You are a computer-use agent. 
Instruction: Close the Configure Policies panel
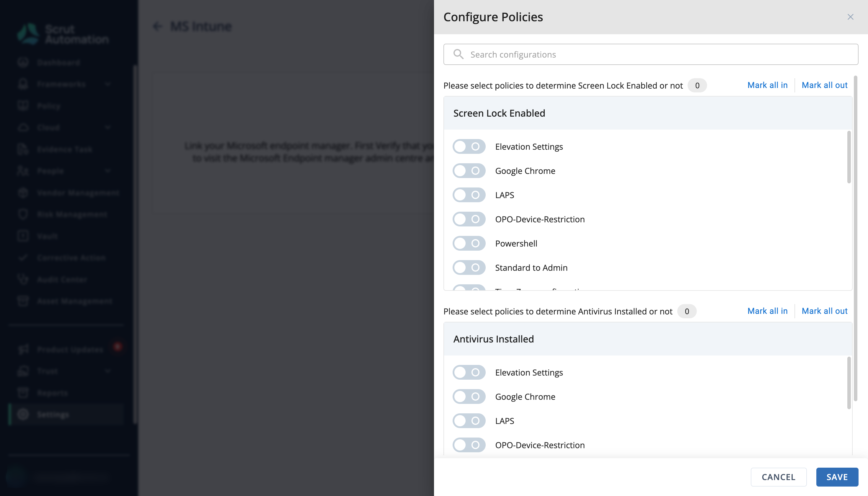(x=850, y=17)
